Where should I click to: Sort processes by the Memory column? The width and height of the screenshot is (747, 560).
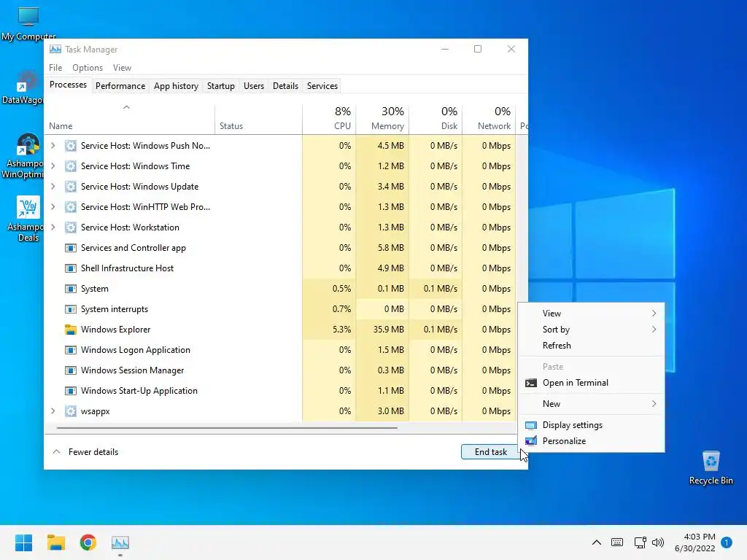(x=382, y=119)
